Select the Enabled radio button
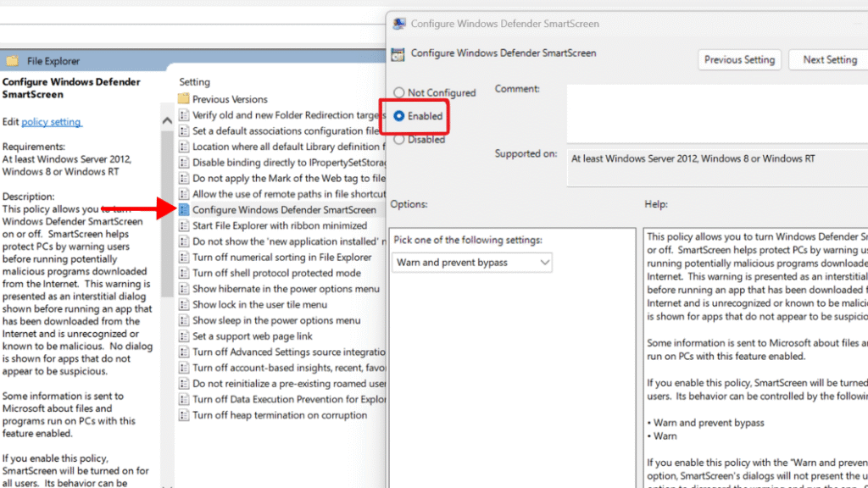This screenshot has width=868, height=488. coord(398,116)
